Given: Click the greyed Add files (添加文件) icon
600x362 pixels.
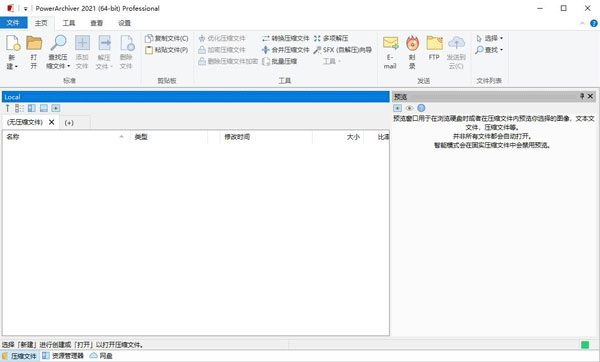Looking at the screenshot, I should click(82, 43).
